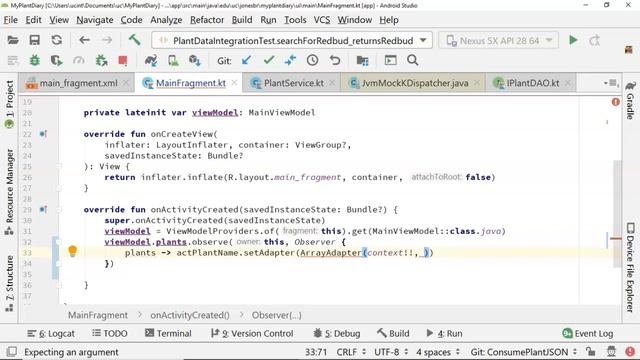Open the SDK Manager icon

point(195,60)
